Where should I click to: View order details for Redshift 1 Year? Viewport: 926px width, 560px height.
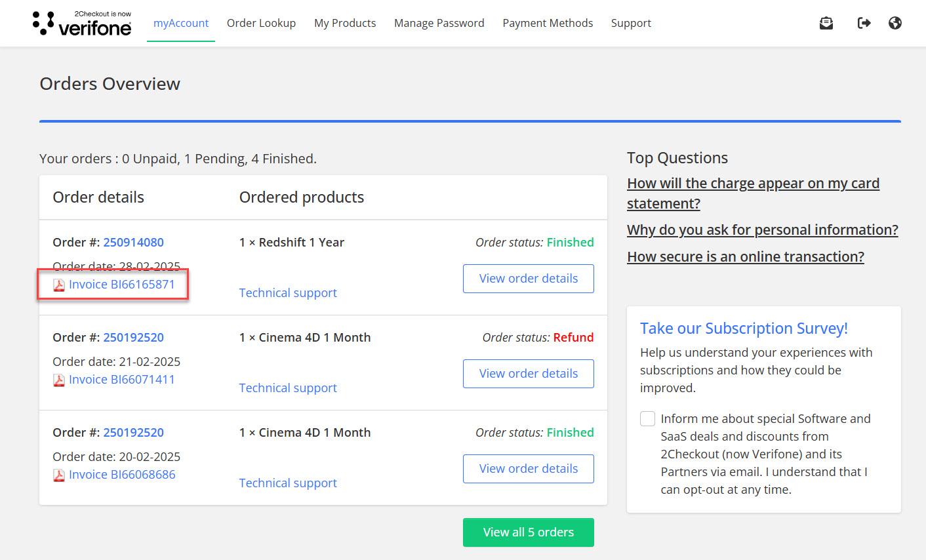[528, 279]
